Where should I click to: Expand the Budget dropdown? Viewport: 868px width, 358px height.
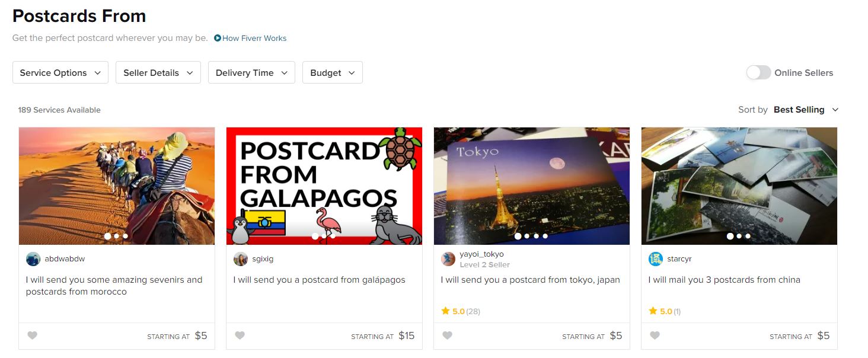click(333, 72)
